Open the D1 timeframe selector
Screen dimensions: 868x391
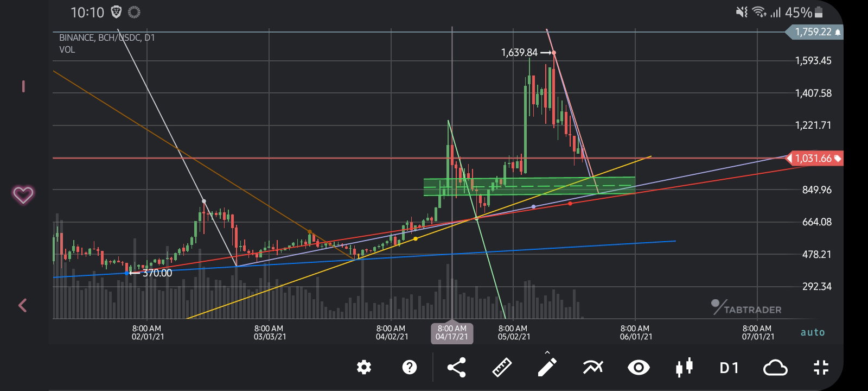(x=729, y=368)
